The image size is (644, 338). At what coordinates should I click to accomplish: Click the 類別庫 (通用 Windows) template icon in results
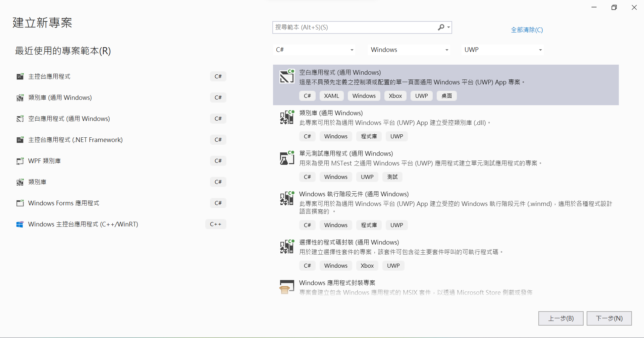tap(287, 117)
